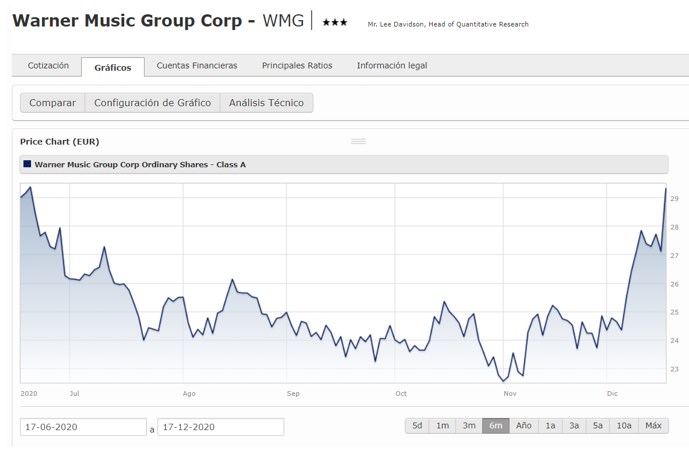Go to Información legal tab
Image resolution: width=689 pixels, height=451 pixels.
392,66
